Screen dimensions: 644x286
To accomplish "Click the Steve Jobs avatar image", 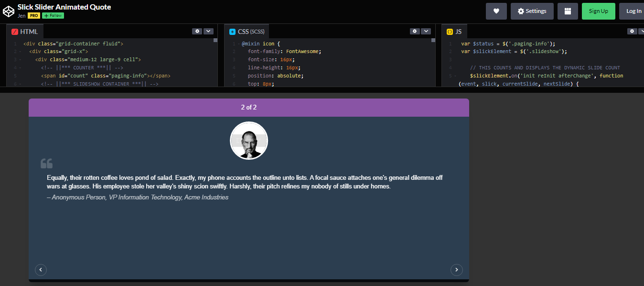I will 249,140.
